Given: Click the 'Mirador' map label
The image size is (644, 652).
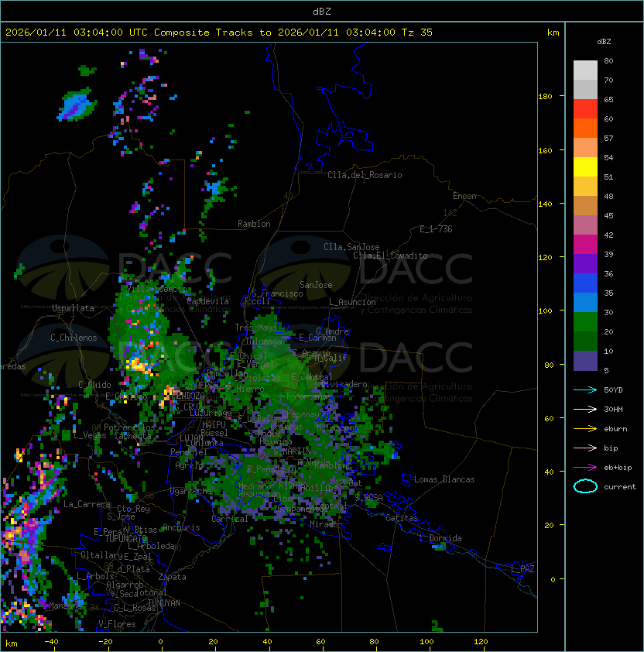Looking at the screenshot, I should pos(326,524).
